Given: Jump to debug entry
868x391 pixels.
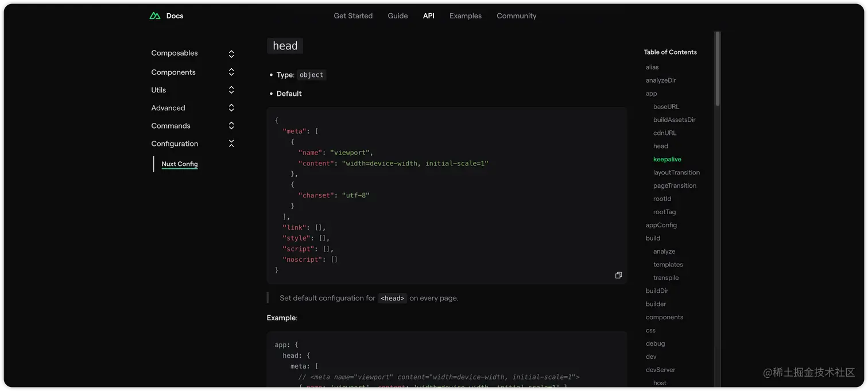Looking at the screenshot, I should click(x=655, y=344).
